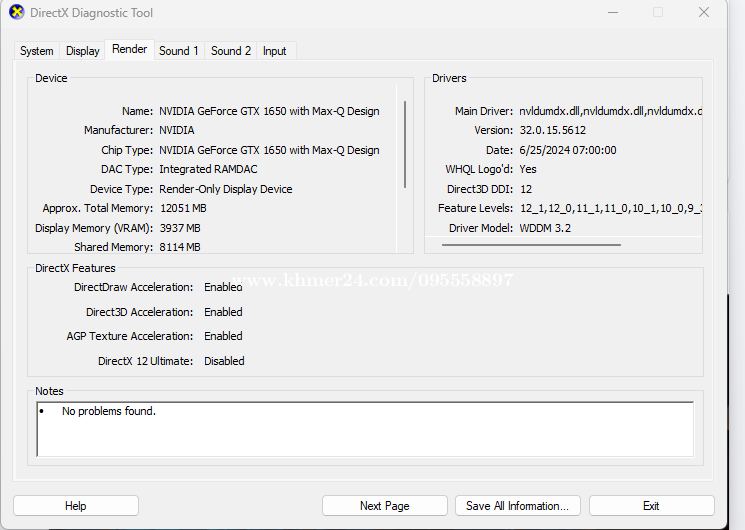Click the Approx. Total Memory label
Viewport: 745px width, 530px height.
[98, 208]
